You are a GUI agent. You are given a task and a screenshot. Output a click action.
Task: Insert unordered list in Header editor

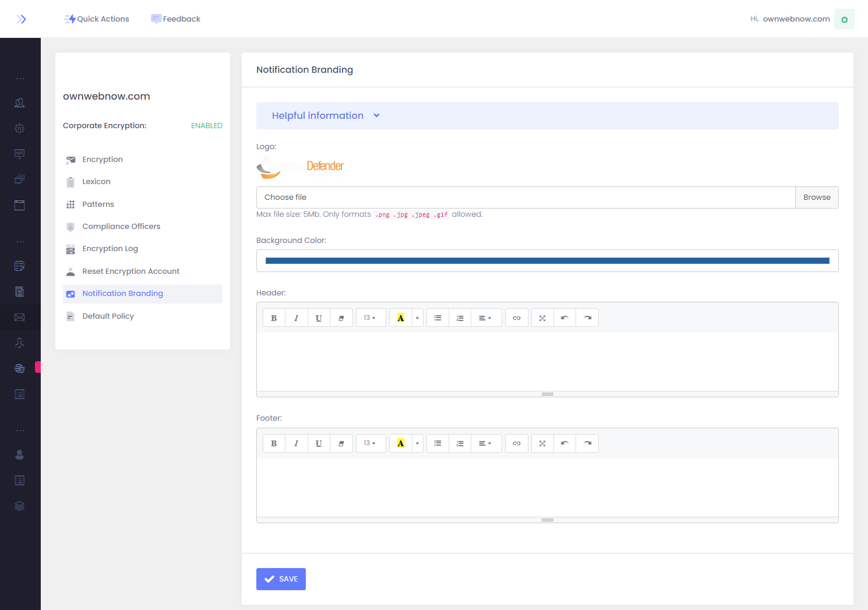pos(437,318)
